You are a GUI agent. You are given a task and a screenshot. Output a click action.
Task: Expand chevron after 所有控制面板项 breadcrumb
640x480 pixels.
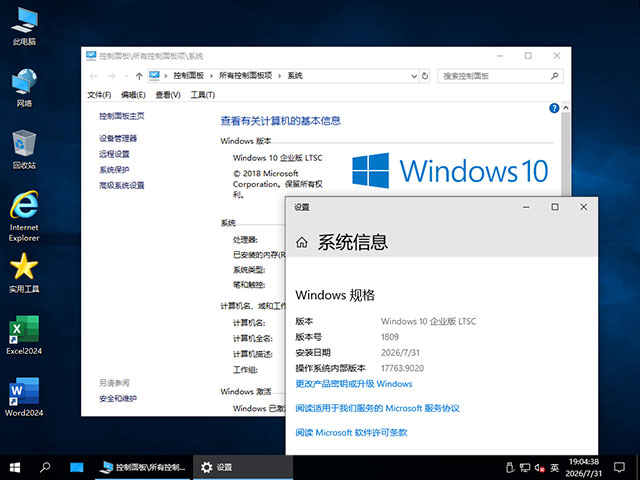click(x=280, y=76)
